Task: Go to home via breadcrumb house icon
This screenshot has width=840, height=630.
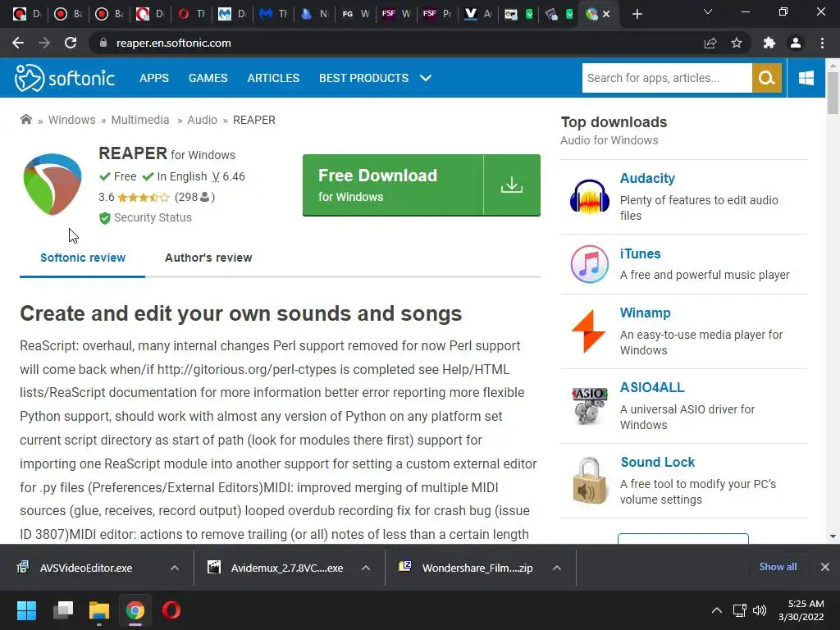Action: (x=25, y=120)
